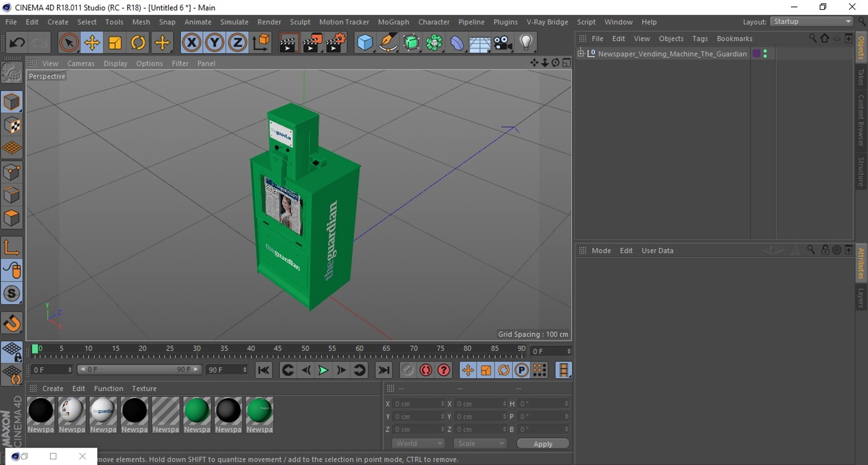868x465 pixels.
Task: Click the Apply button
Action: [x=542, y=444]
